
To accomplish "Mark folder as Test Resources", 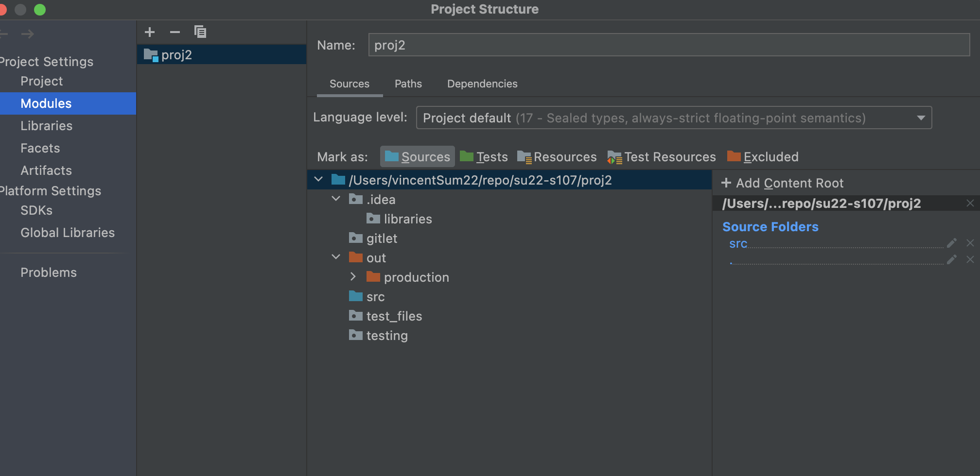I will (662, 157).
